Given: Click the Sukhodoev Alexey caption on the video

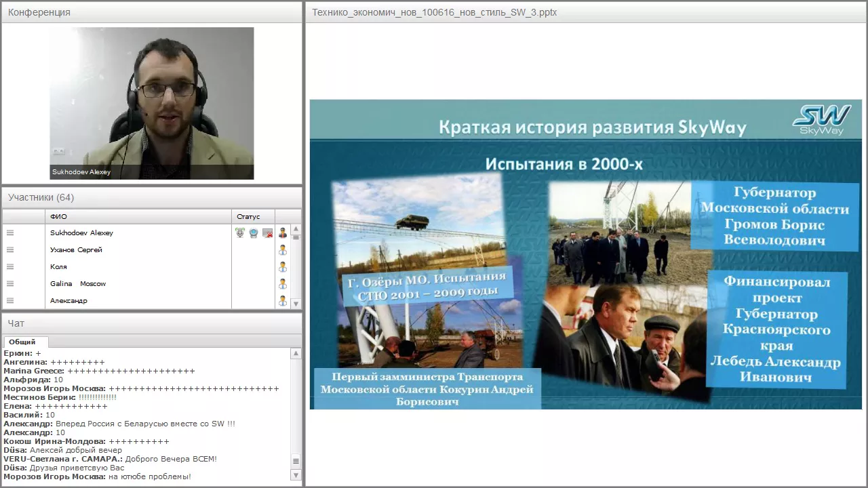Looking at the screenshot, I should tap(81, 172).
